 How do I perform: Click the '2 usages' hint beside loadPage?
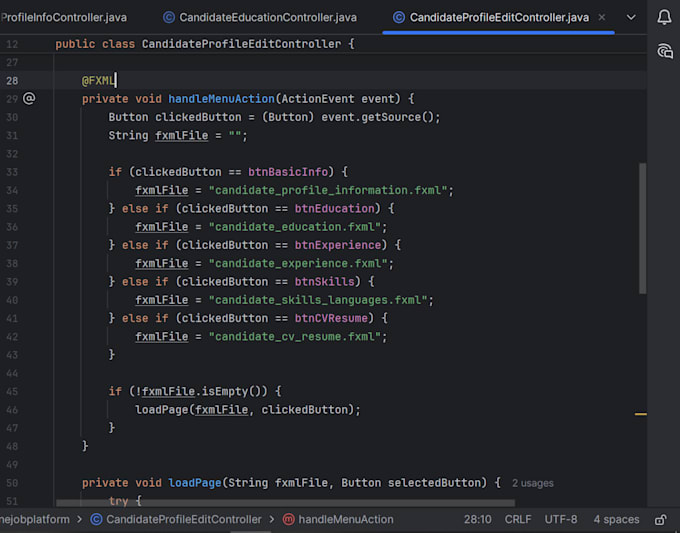(533, 483)
